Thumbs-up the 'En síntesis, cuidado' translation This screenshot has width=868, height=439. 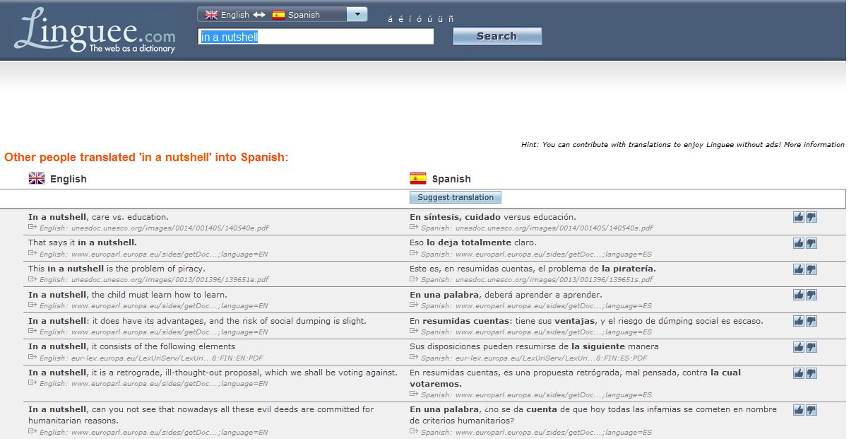(x=800, y=217)
